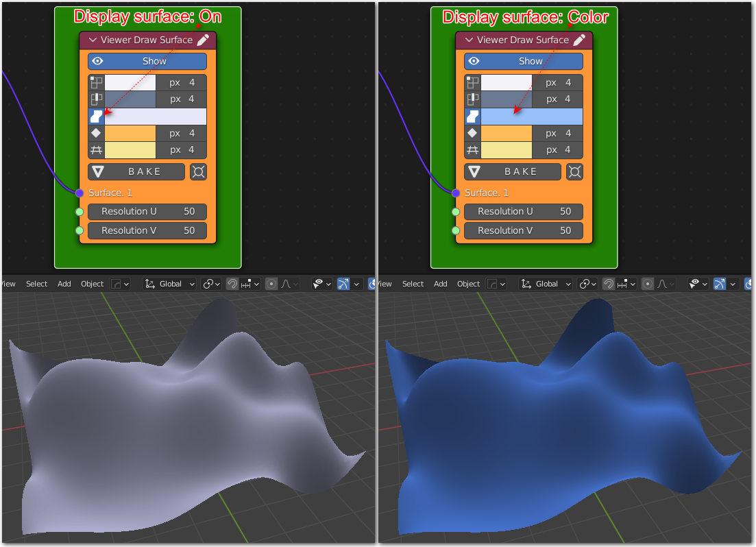This screenshot has width=756, height=547.
Task: Open pale surface color swatch in 'On' node
Action: (156, 117)
